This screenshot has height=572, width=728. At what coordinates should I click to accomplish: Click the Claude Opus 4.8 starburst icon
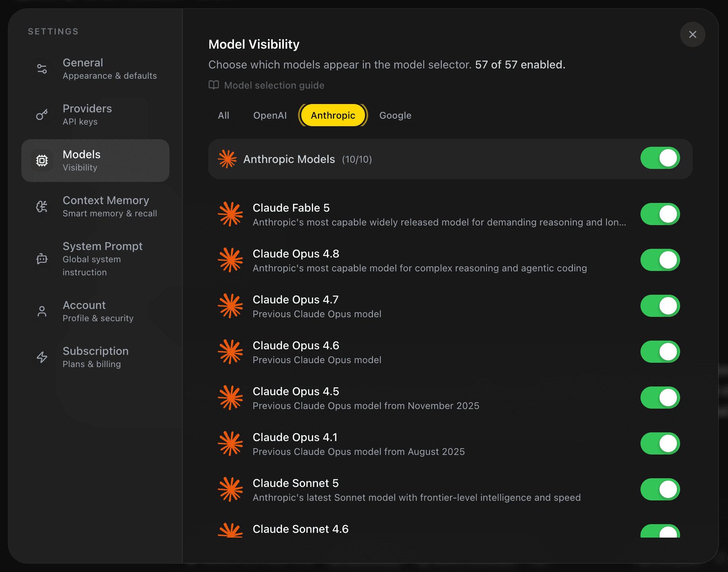[x=230, y=260]
